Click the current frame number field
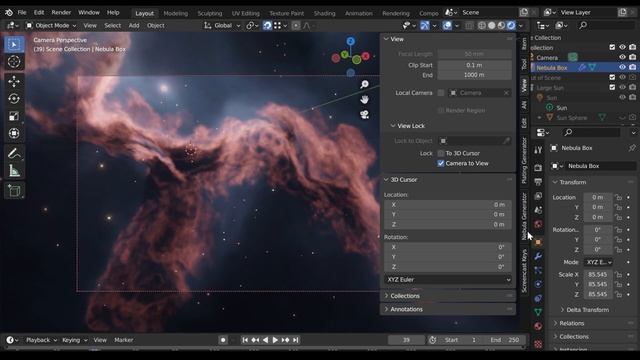Screen dimensions: 640x360 pos(406,340)
